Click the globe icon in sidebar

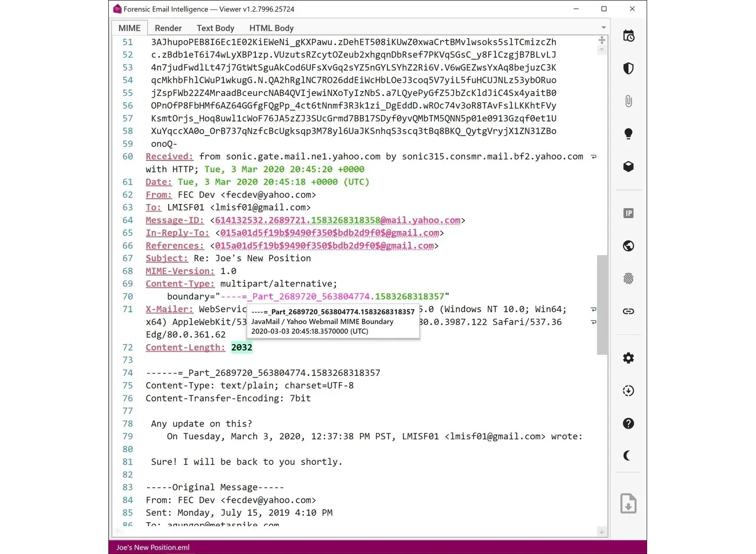(628, 246)
